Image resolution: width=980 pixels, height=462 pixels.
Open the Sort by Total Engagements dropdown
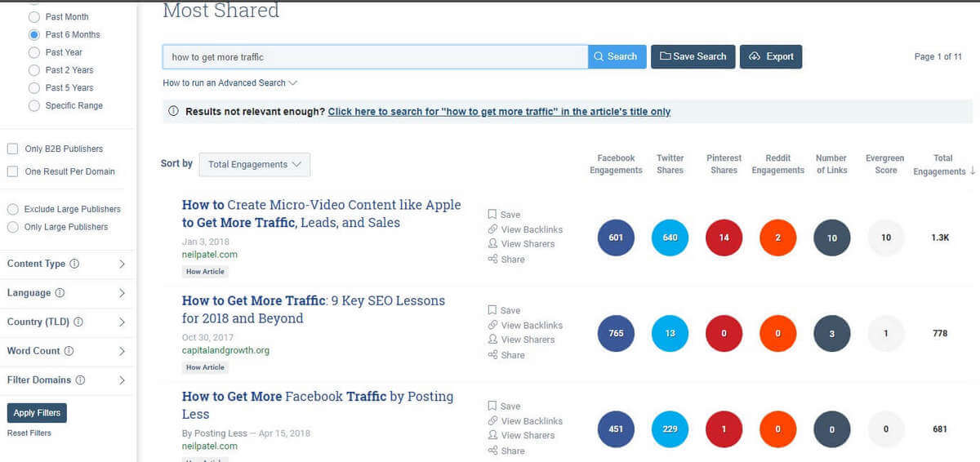point(254,165)
